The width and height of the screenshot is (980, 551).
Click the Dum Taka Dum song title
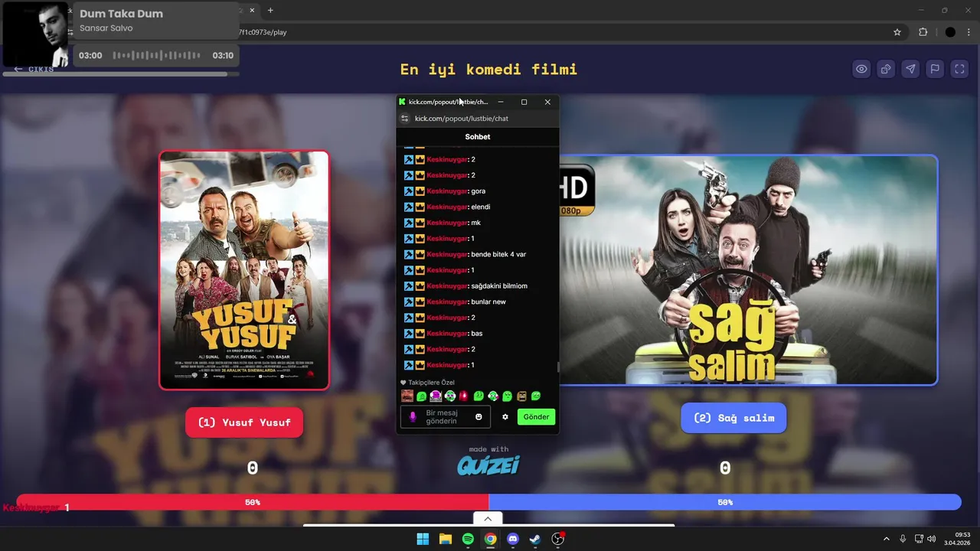coord(121,14)
